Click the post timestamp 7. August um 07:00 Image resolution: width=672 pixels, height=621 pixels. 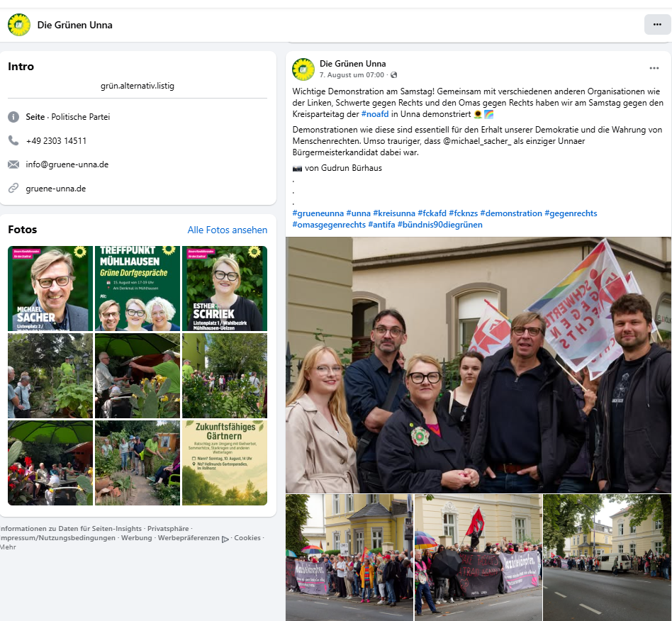click(352, 75)
